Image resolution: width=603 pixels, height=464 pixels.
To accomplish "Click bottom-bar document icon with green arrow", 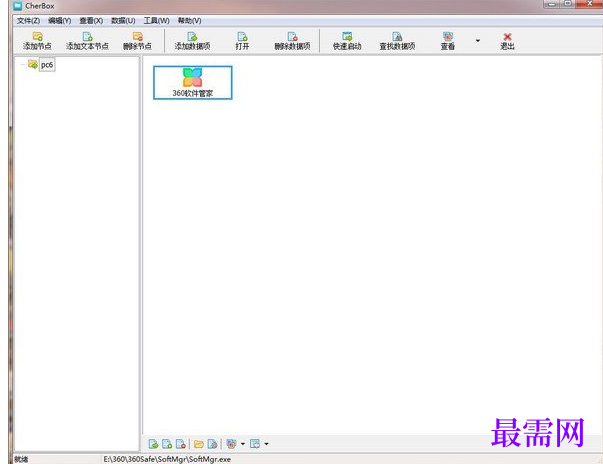I will click(153, 444).
